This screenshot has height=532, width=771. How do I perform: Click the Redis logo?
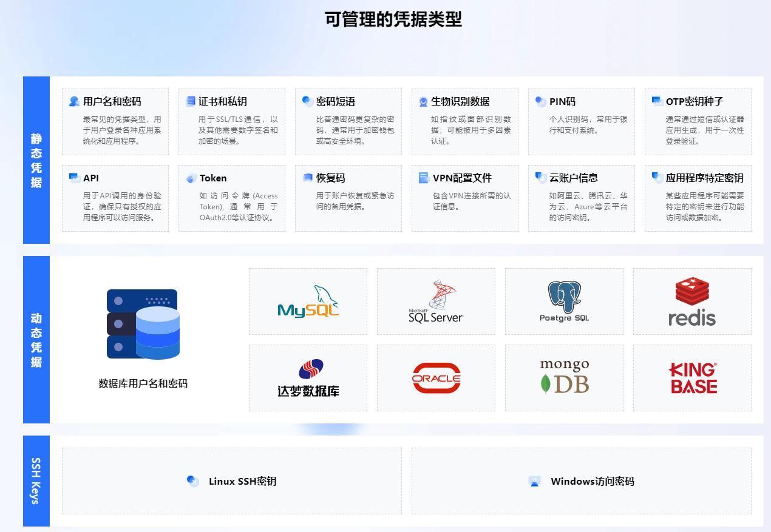coord(692,301)
